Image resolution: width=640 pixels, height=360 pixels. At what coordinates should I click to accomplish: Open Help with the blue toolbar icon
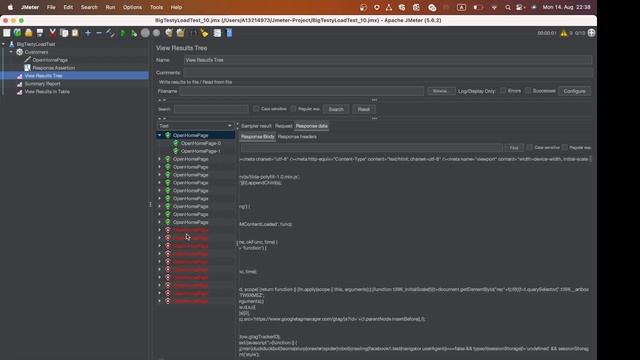click(229, 33)
